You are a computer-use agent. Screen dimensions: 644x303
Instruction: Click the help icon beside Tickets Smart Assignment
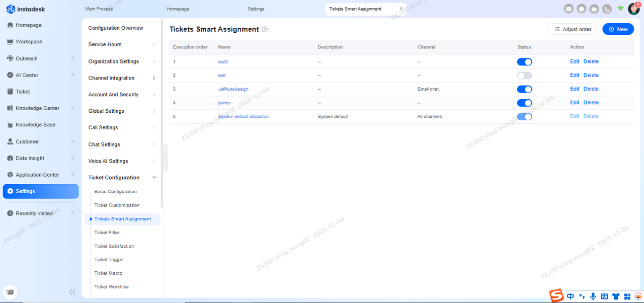pos(265,30)
